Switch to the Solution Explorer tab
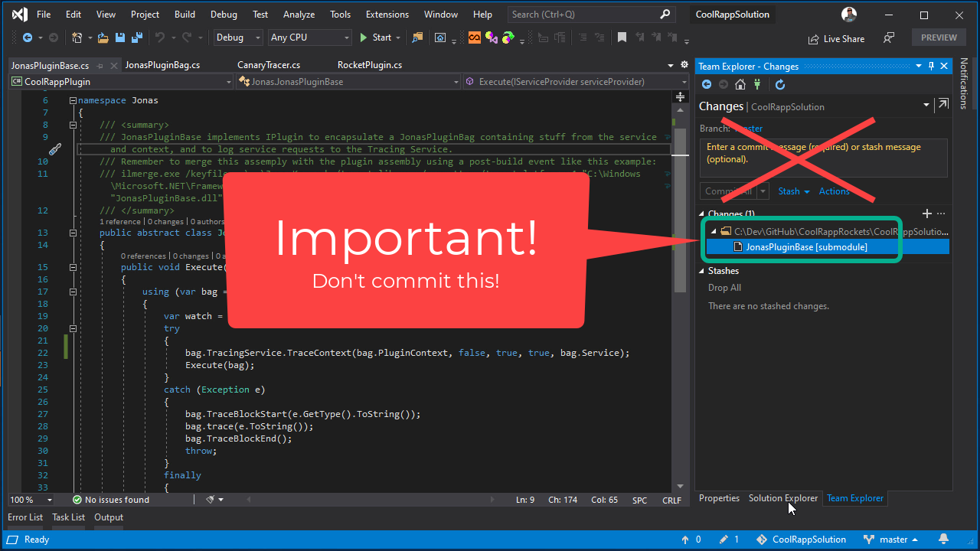Viewport: 980px width, 551px height. coord(782,498)
